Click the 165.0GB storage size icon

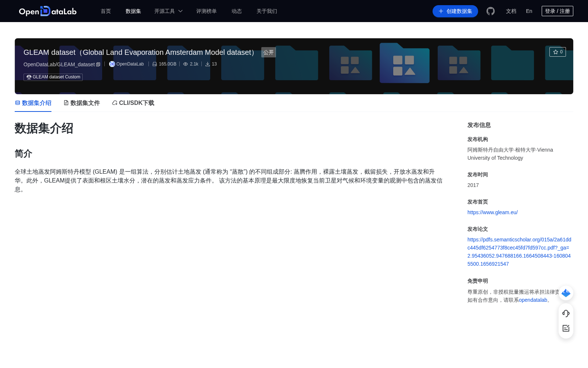(155, 64)
